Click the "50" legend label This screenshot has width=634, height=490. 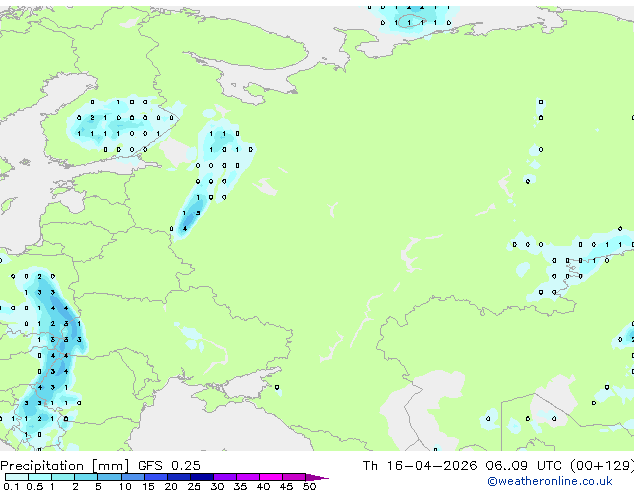[309, 486]
